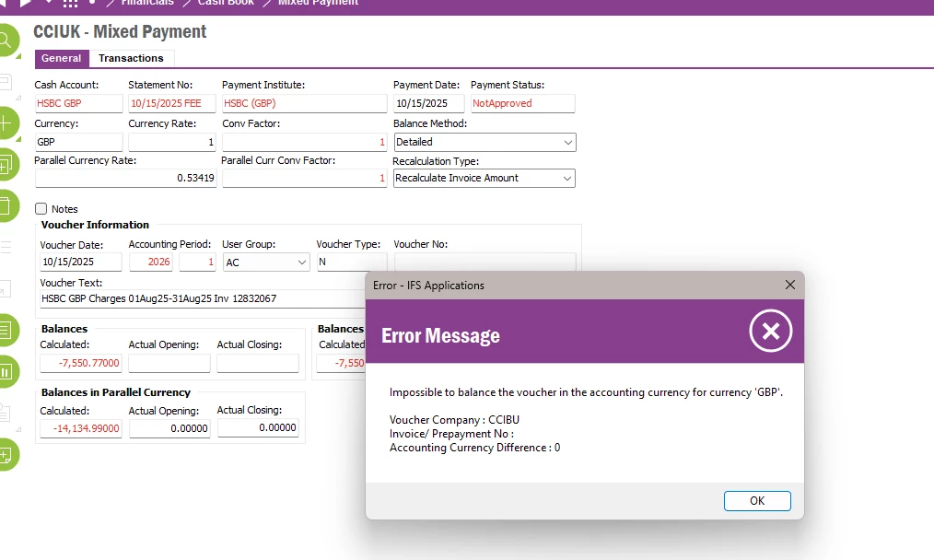Screen dimensions: 934x560
Task: Click the Payment Date field
Action: 429,104
